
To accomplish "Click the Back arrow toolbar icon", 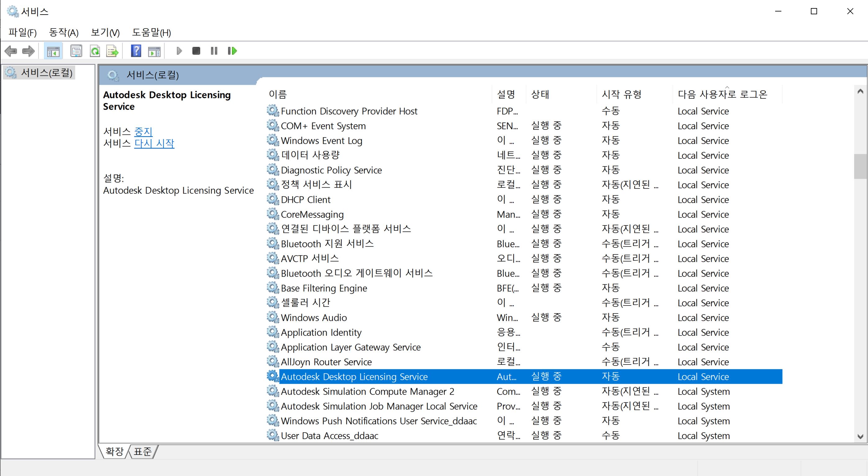I will (11, 51).
